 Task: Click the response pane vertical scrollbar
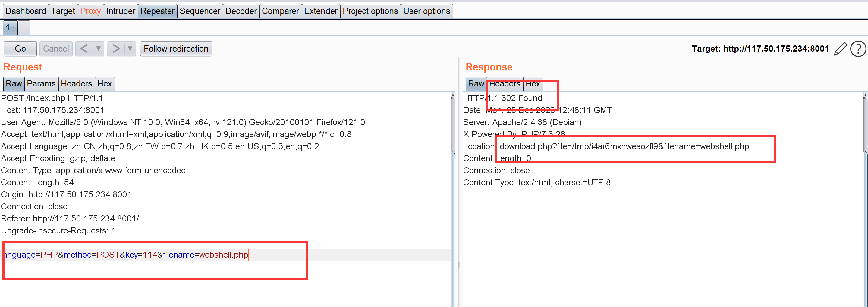[x=865, y=199]
